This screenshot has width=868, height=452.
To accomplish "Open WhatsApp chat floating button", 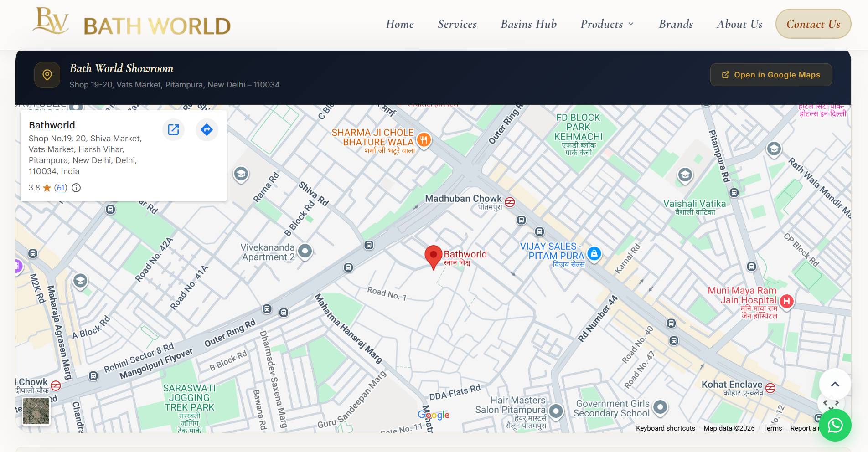I will pyautogui.click(x=835, y=425).
